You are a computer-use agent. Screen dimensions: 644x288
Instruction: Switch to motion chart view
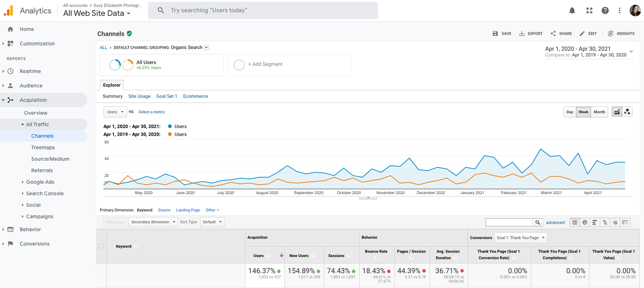tap(627, 112)
